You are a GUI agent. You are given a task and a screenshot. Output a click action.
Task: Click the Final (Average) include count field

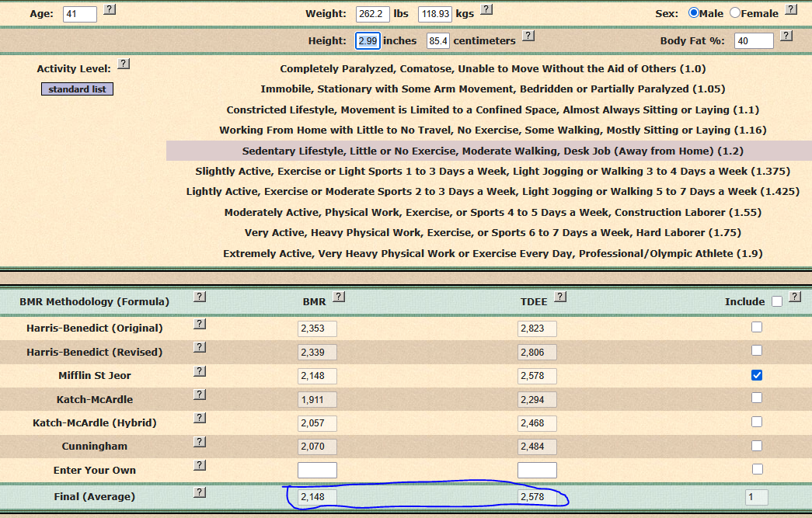click(x=757, y=497)
